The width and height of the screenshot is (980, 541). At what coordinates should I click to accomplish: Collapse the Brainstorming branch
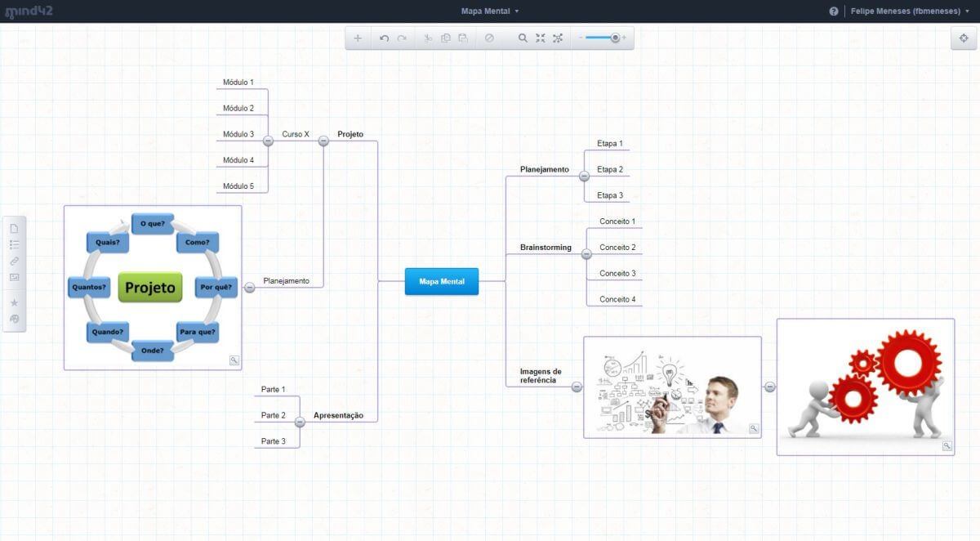pyautogui.click(x=585, y=254)
